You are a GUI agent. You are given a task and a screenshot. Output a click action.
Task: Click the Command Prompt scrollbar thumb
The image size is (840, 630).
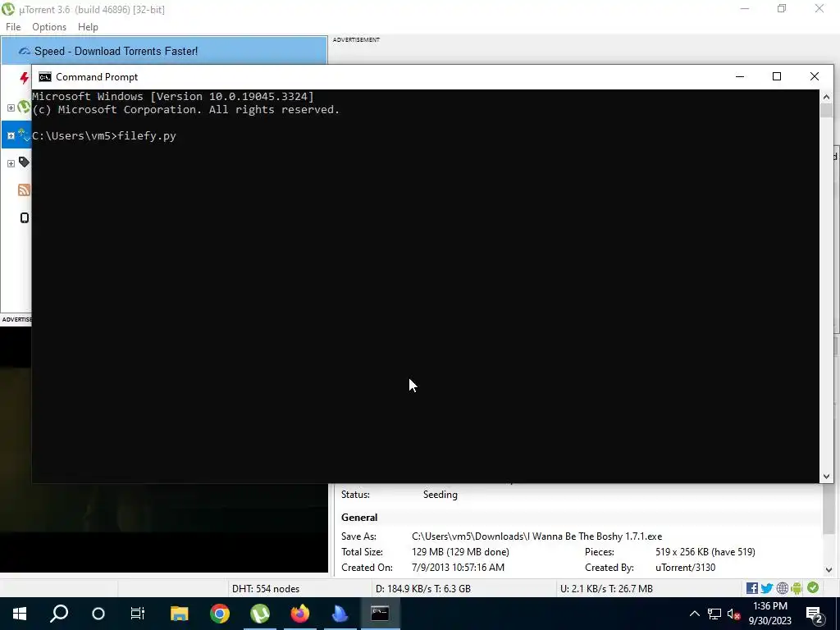(826, 111)
